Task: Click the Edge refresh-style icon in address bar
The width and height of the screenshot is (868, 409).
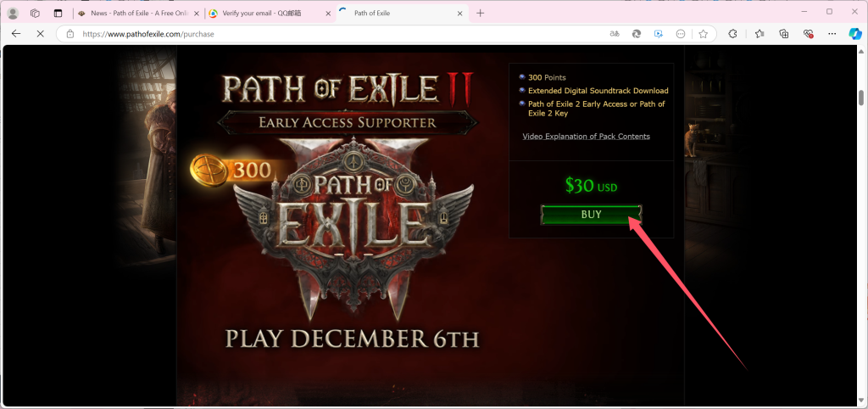Action: pos(637,34)
